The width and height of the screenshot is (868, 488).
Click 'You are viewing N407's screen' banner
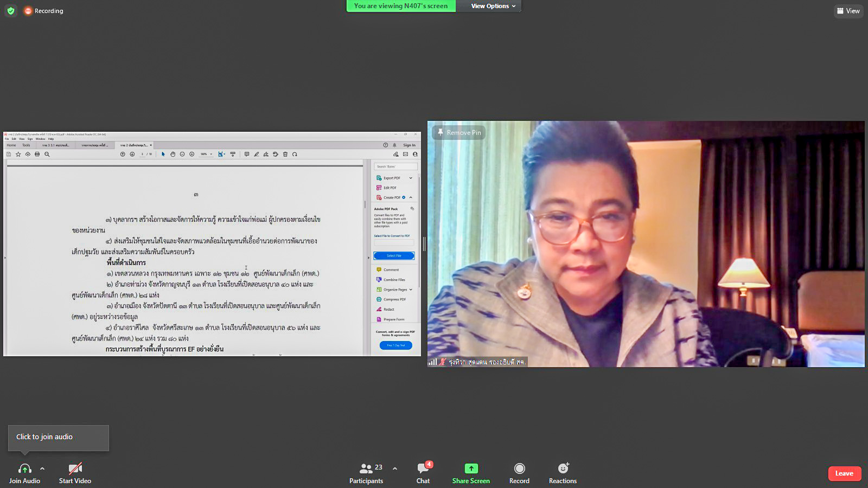[x=401, y=6]
